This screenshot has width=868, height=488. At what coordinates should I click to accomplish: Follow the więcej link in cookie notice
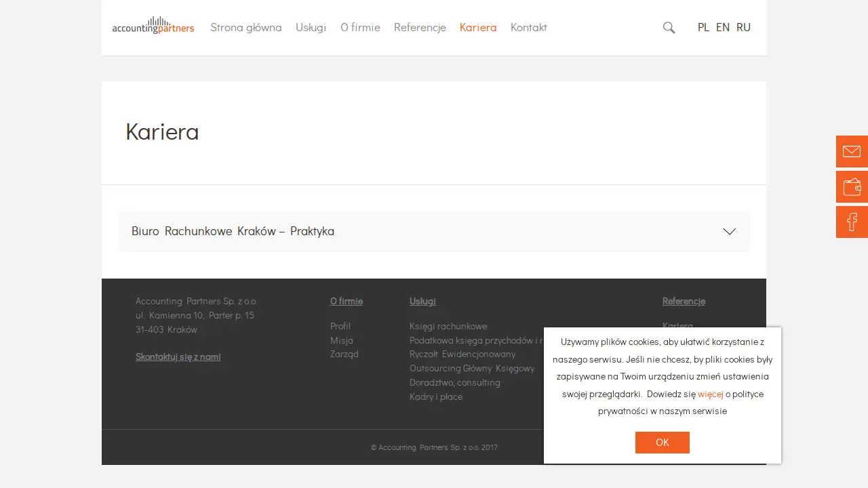(711, 394)
